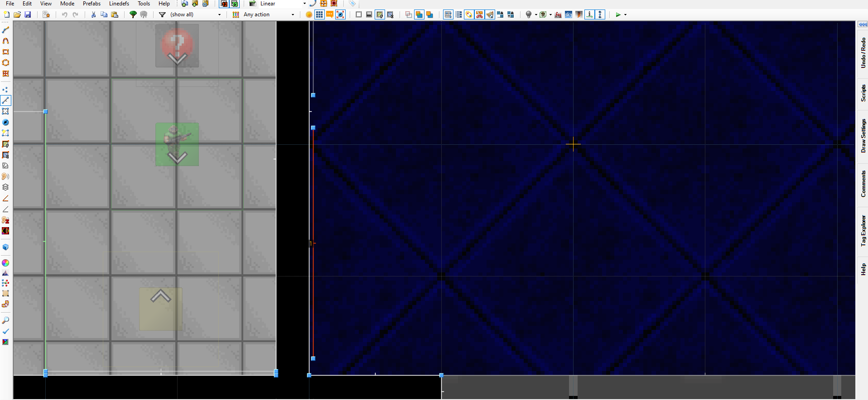This screenshot has width=868, height=400.
Task: Open color picker wheel icon
Action: point(5,263)
